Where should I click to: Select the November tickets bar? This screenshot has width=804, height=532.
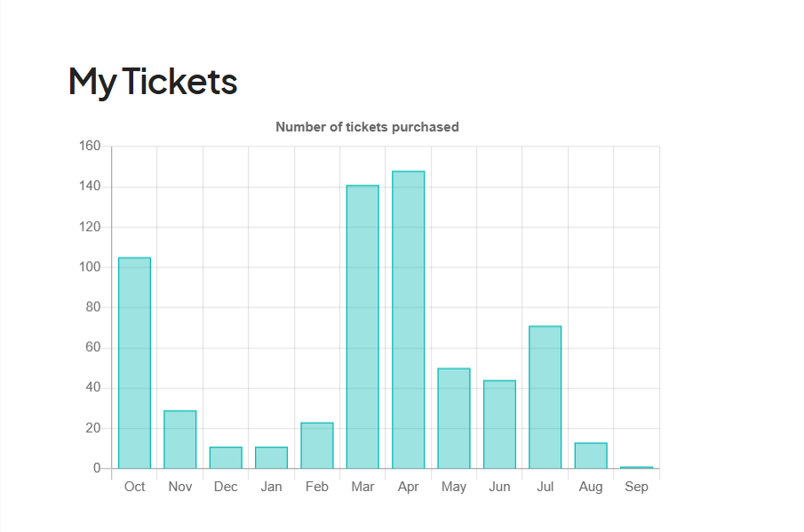[180, 440]
